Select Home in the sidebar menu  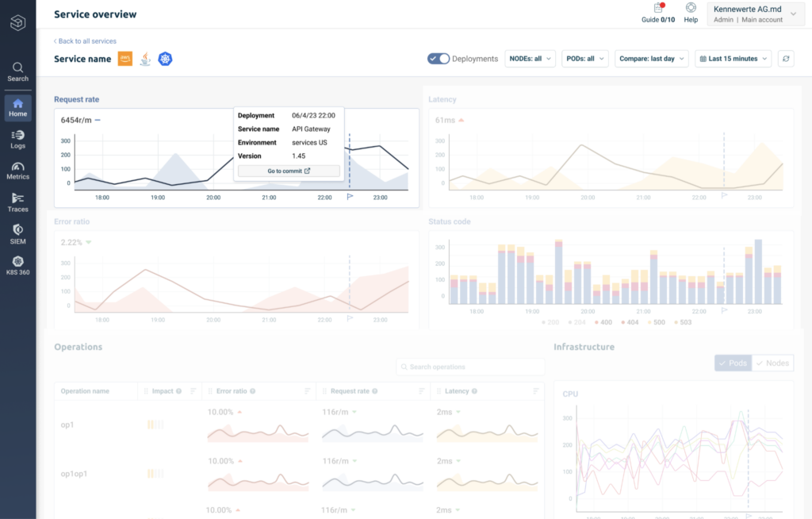tap(17, 108)
